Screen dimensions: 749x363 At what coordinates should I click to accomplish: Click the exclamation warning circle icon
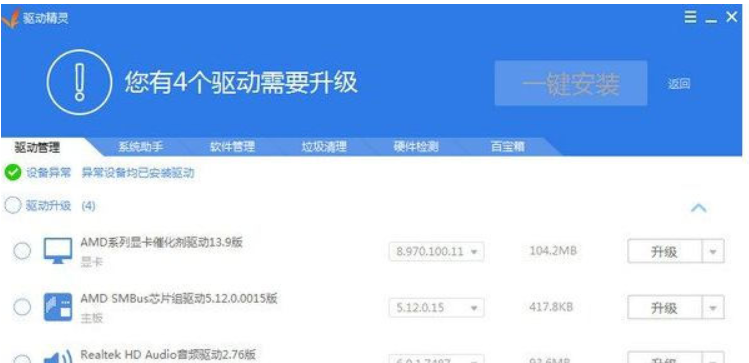coord(79,82)
